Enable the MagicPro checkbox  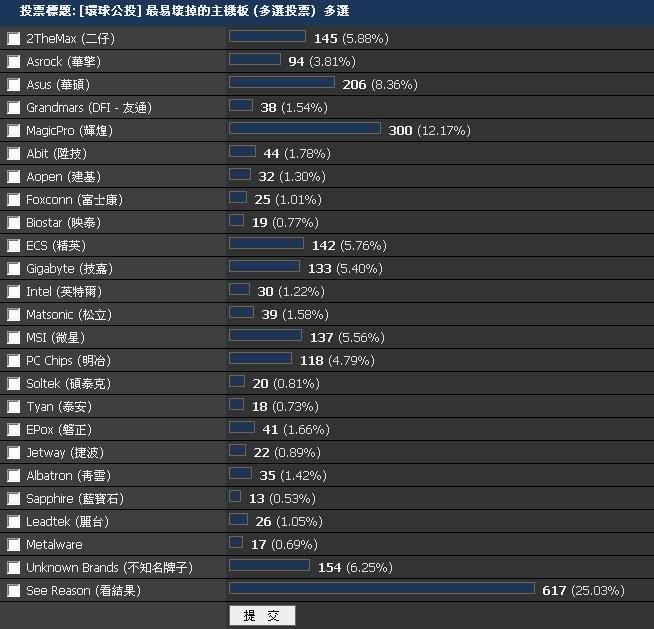[x=13, y=131]
